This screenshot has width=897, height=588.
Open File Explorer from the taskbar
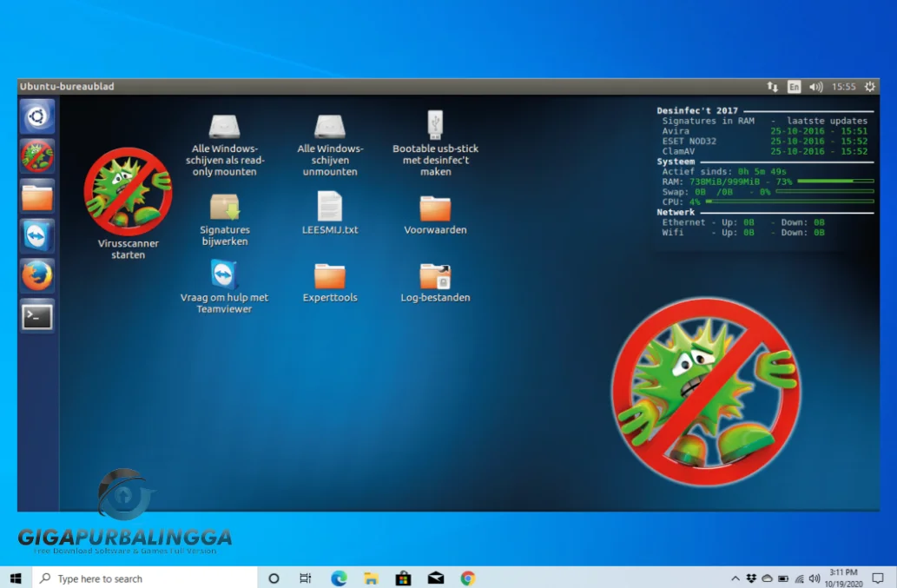pos(371,578)
